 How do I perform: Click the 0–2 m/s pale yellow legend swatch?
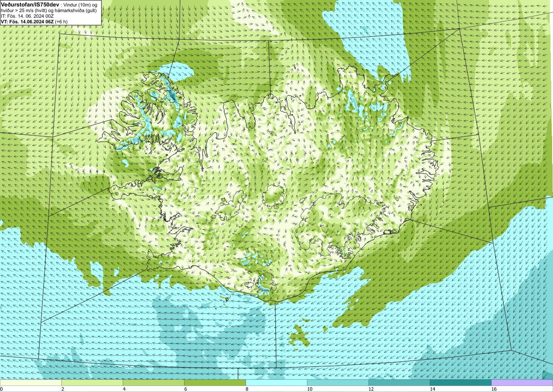(x=31, y=383)
